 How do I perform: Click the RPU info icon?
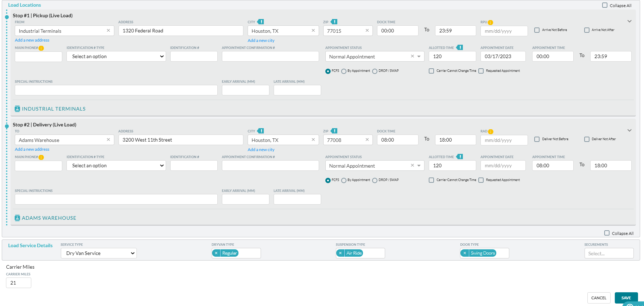point(490,23)
